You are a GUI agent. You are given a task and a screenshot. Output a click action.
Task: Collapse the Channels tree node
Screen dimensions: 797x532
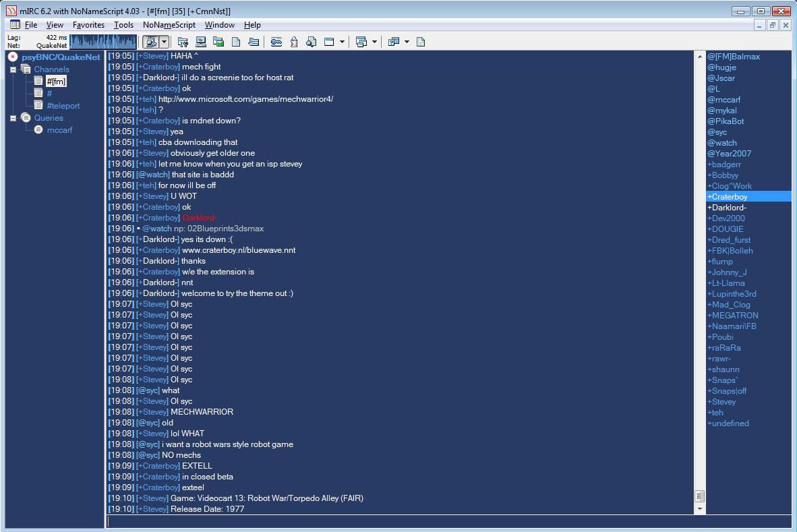(13, 69)
